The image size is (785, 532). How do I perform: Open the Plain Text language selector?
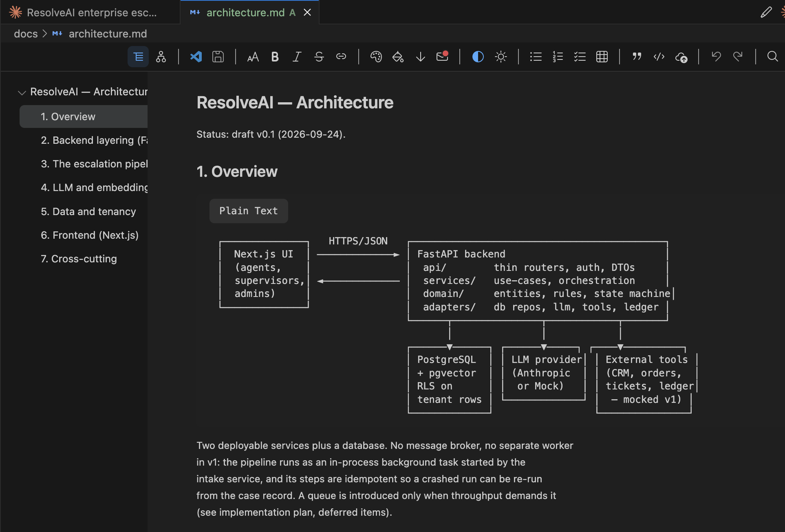click(x=249, y=211)
